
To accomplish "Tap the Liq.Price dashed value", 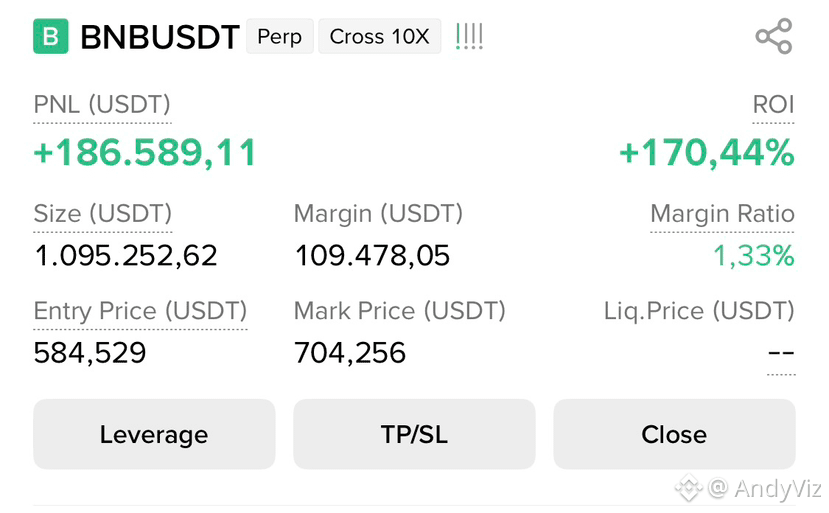I will click(x=781, y=353).
